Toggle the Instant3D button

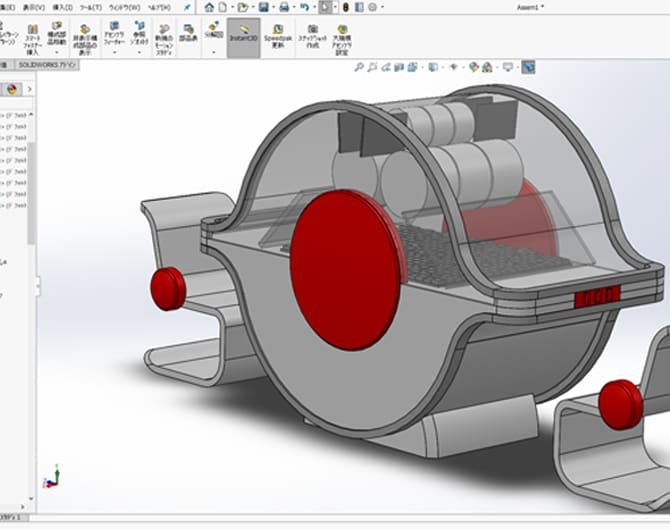click(244, 38)
